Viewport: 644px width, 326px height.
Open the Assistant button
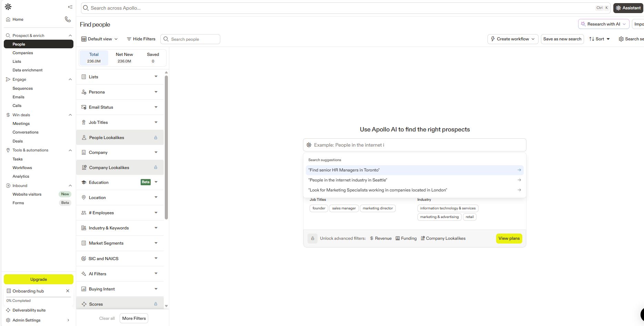(628, 8)
